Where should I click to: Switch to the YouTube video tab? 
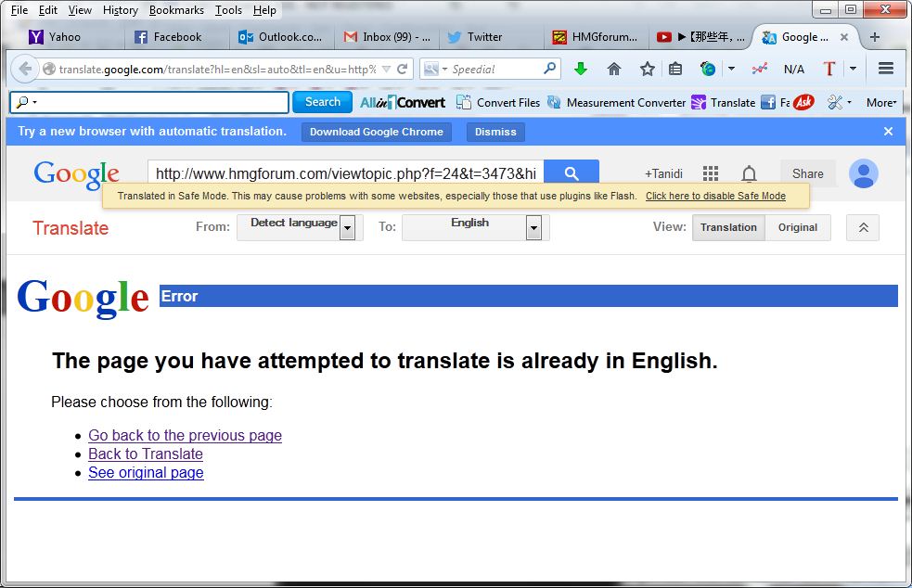click(700, 37)
